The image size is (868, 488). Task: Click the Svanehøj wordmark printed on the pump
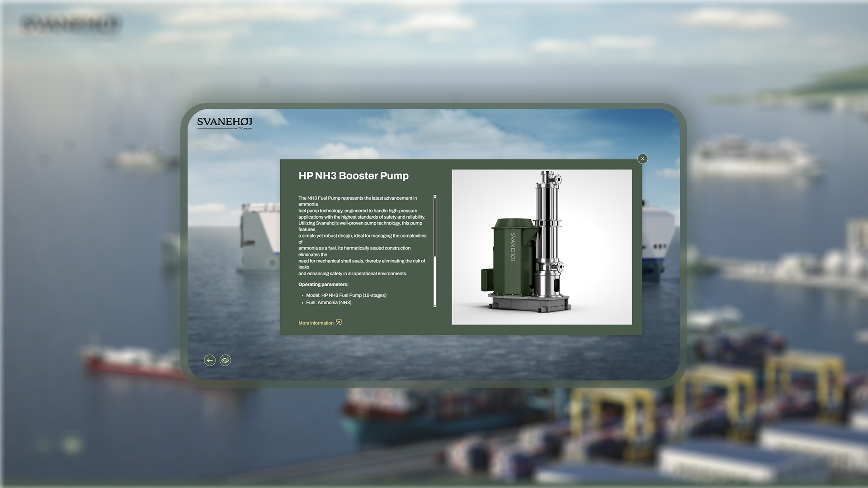point(513,248)
